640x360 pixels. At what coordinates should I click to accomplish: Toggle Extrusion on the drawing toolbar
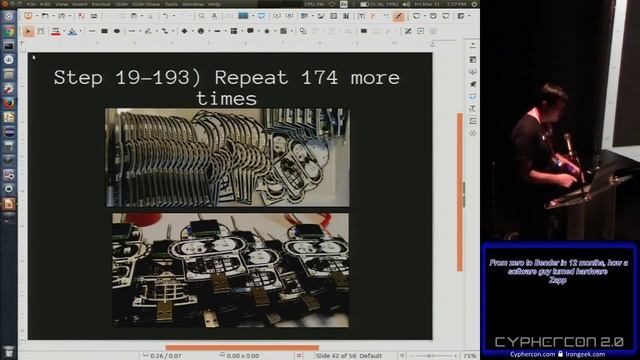click(433, 31)
